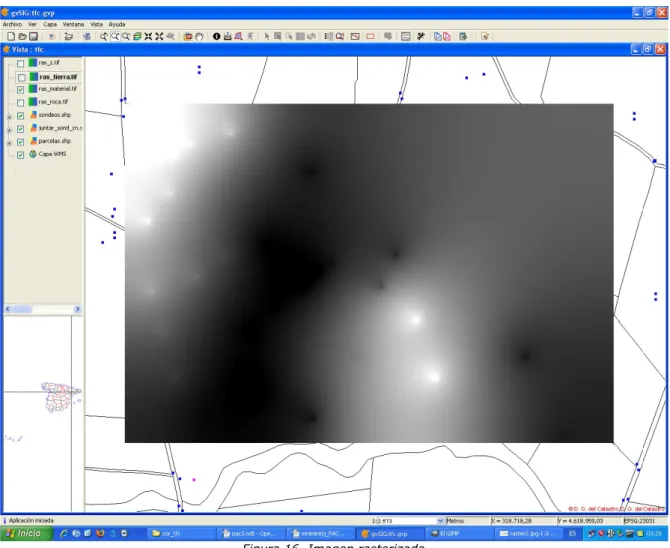The image size is (670, 548).
Task: Expand the sondeos.shp layer legend
Action: 9,116
